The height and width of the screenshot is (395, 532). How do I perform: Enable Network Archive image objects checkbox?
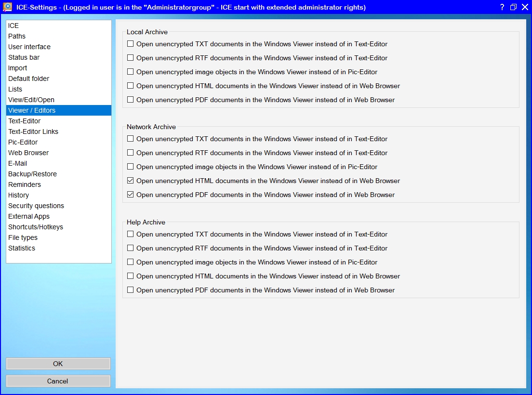pos(131,167)
